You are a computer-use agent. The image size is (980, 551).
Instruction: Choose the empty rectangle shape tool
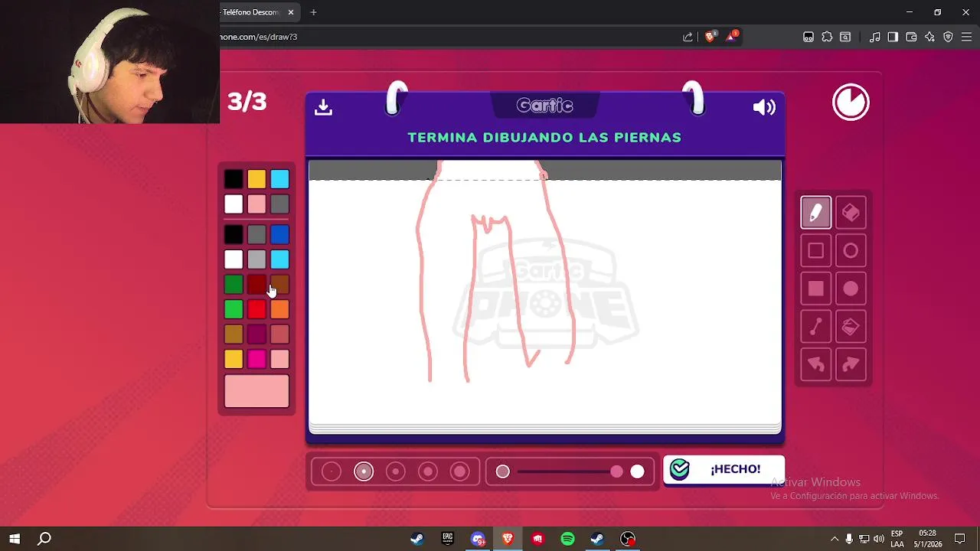point(815,251)
